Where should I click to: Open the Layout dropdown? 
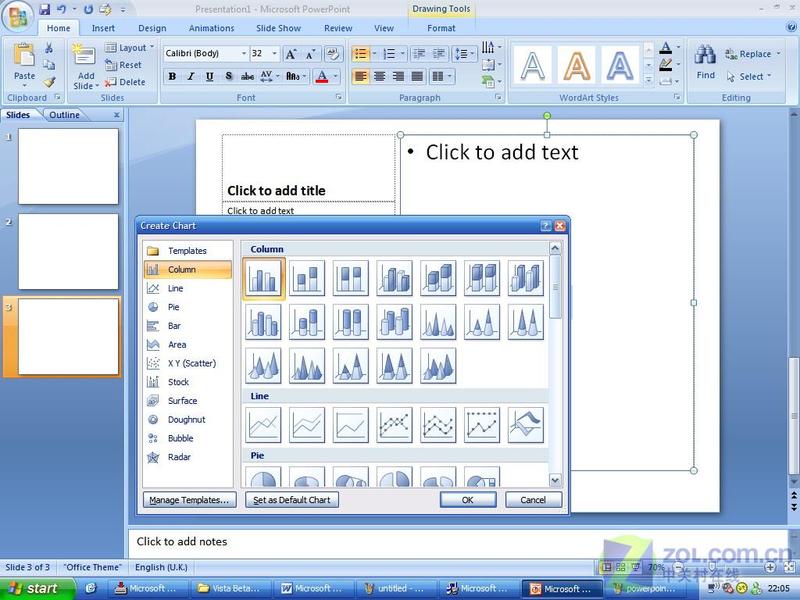(x=130, y=48)
